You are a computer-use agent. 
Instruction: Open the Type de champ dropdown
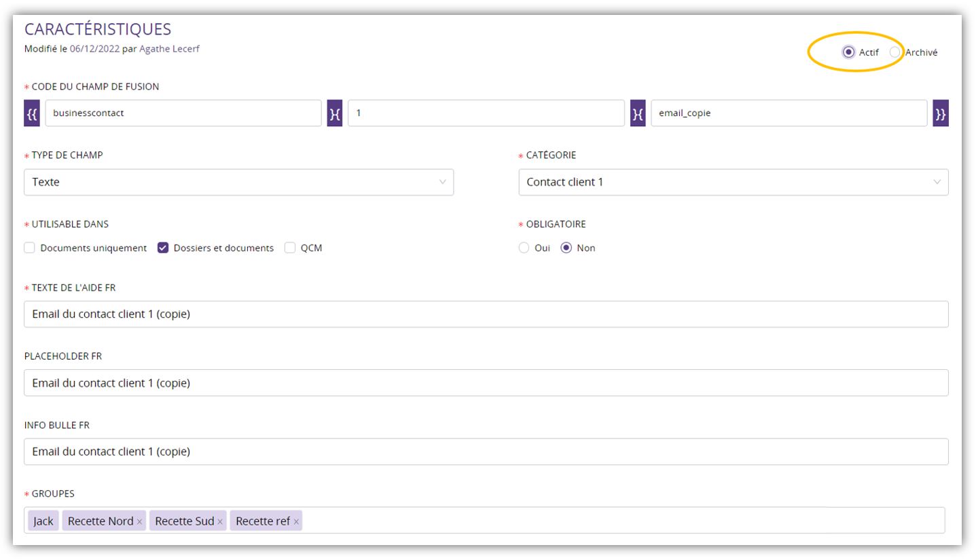tap(238, 182)
